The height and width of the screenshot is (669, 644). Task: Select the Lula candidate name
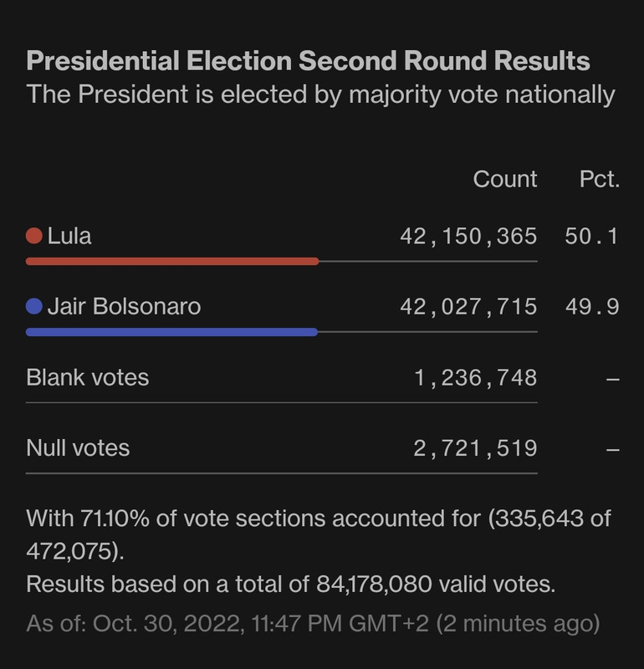(x=69, y=236)
